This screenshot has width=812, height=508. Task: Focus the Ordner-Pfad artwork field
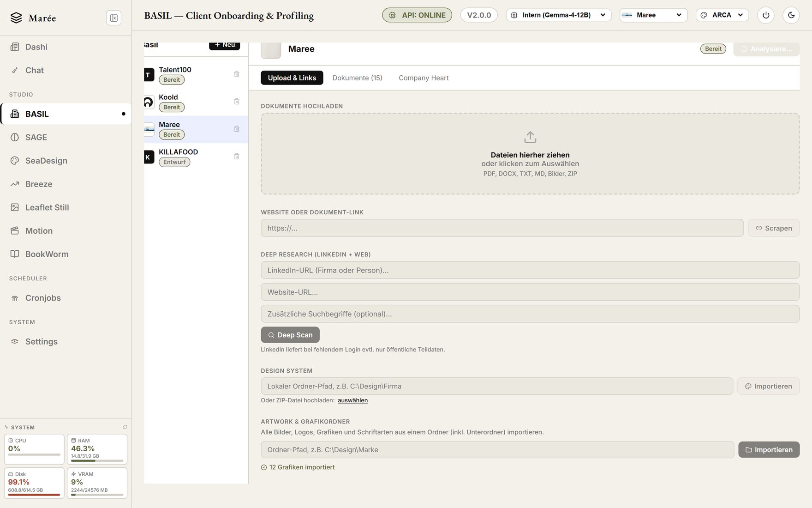[x=497, y=450]
